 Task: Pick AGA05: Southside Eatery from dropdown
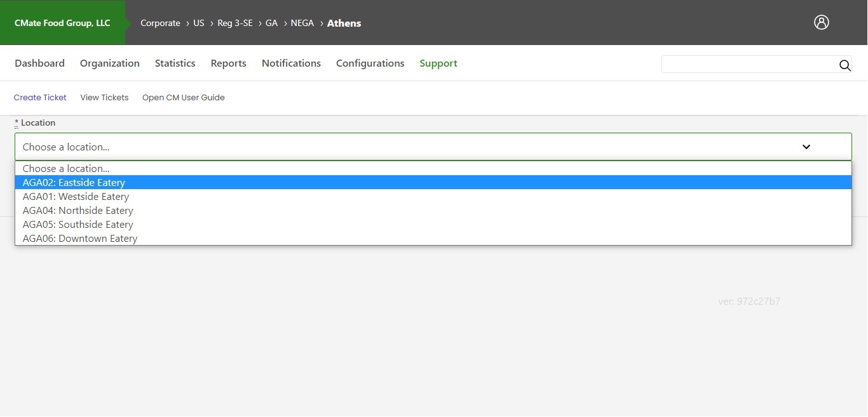(78, 224)
